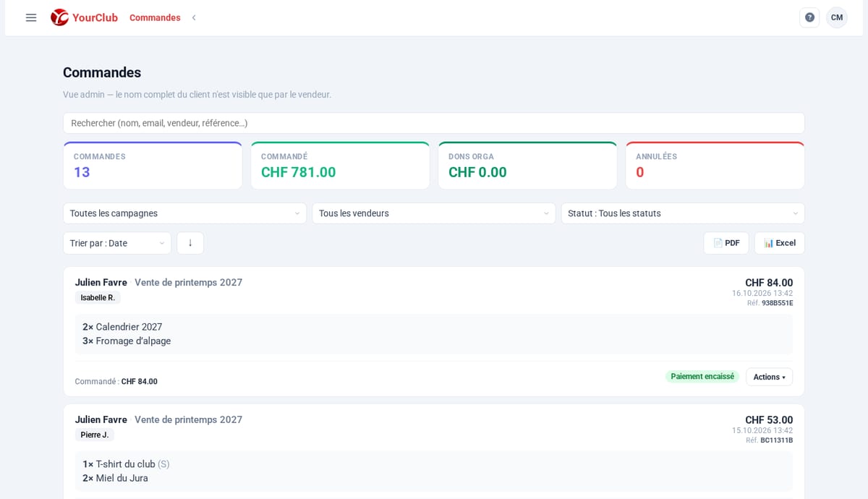Open the hamburger navigation menu
This screenshot has width=868, height=499.
(31, 17)
